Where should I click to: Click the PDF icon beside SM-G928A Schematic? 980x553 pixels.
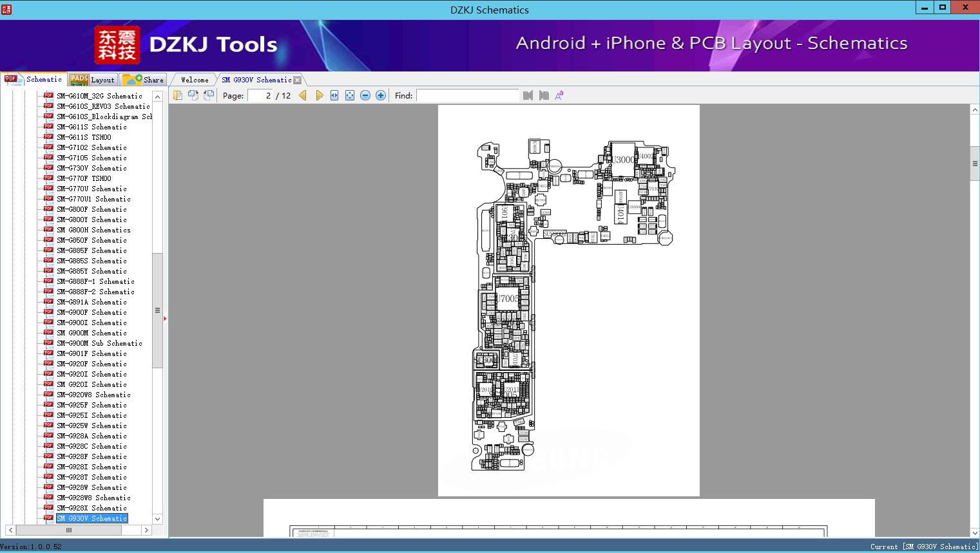[48, 436]
